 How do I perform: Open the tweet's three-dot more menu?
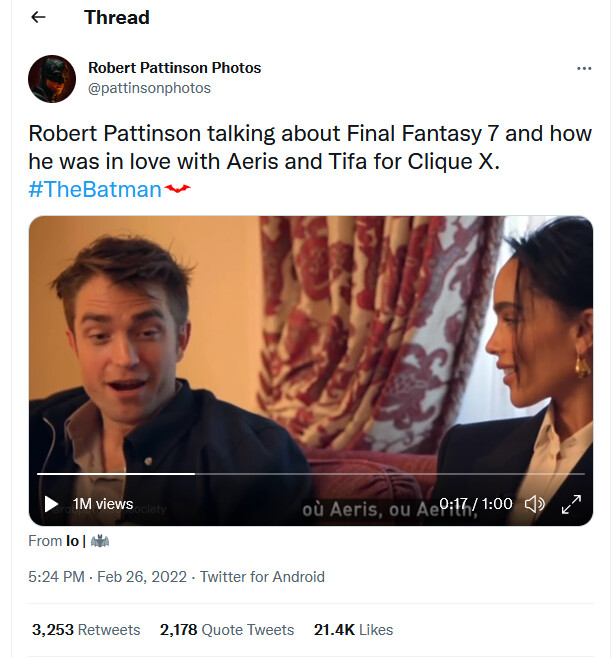point(584,68)
